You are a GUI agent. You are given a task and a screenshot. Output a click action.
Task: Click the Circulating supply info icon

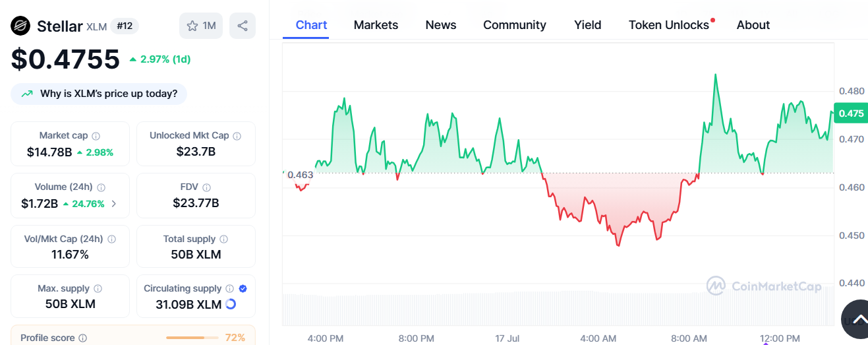tap(230, 289)
